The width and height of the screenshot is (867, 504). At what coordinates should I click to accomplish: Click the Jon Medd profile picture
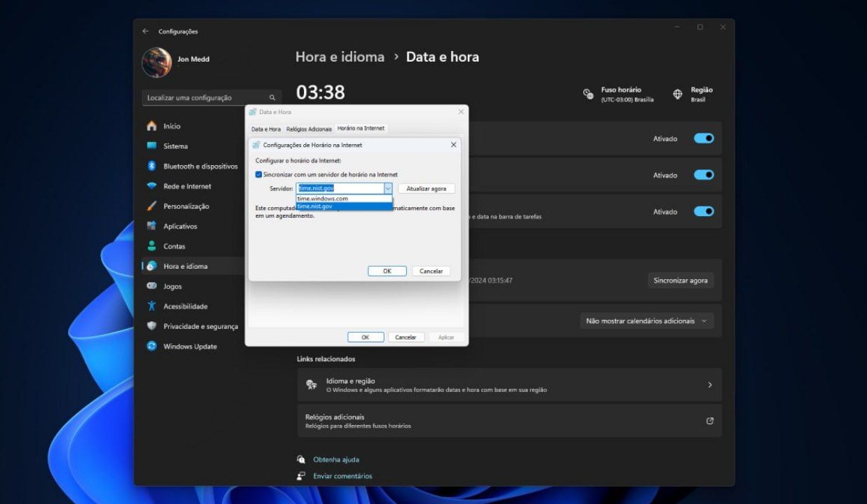coord(157,62)
